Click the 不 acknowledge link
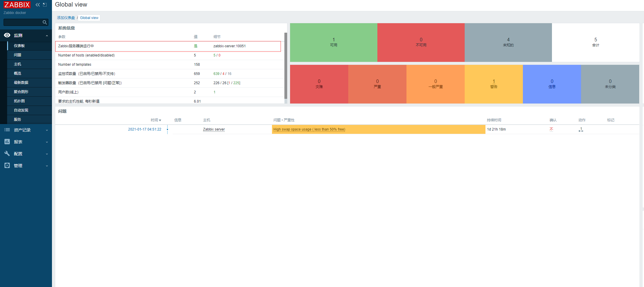This screenshot has width=644, height=287. point(551,129)
